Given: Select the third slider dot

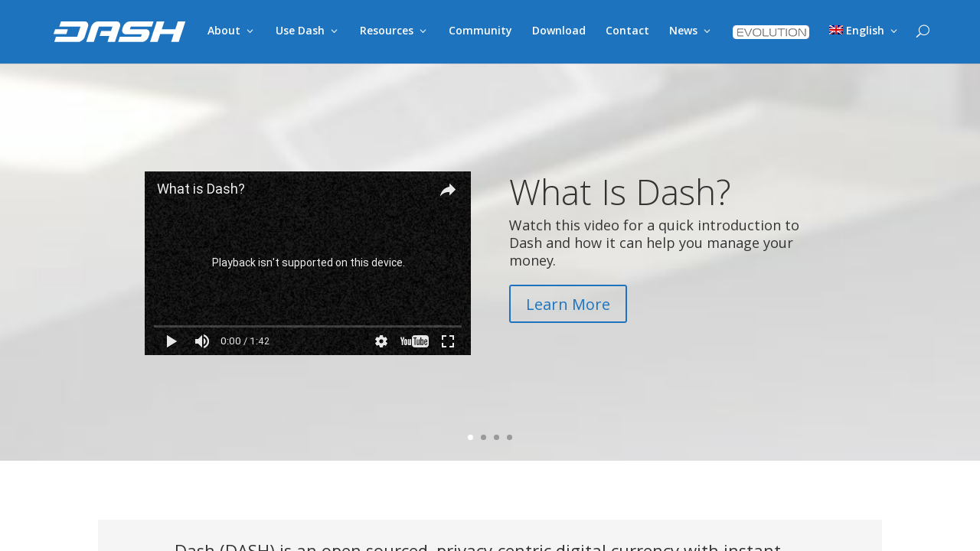Looking at the screenshot, I should pos(497,438).
